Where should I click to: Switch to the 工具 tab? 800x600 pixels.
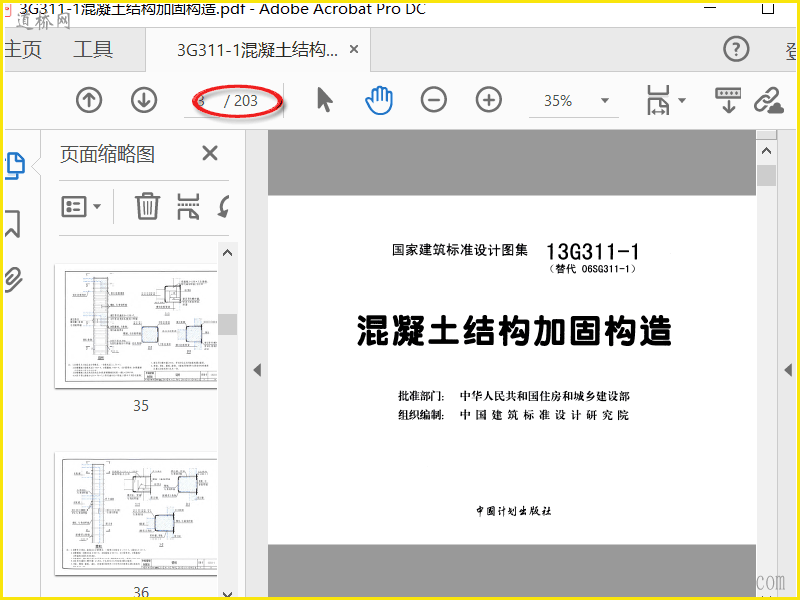coord(93,49)
